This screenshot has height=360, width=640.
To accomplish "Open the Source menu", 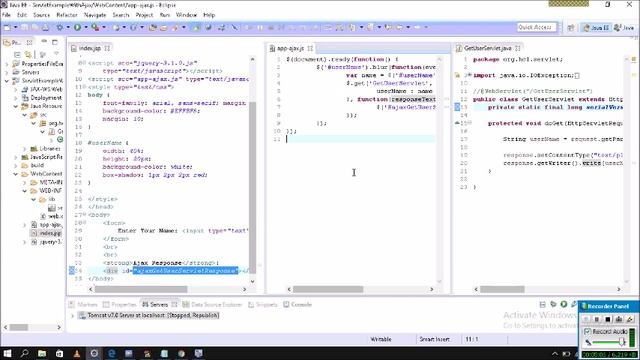I will pyautogui.click(x=41, y=15).
